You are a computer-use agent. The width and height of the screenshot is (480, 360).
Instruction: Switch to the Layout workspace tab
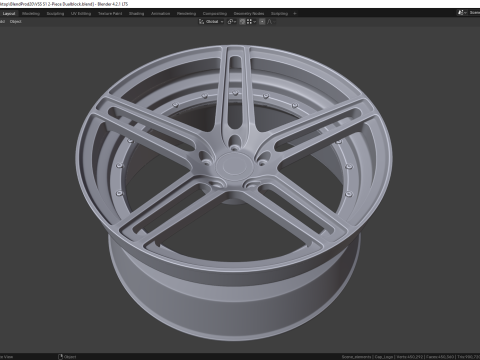click(9, 14)
